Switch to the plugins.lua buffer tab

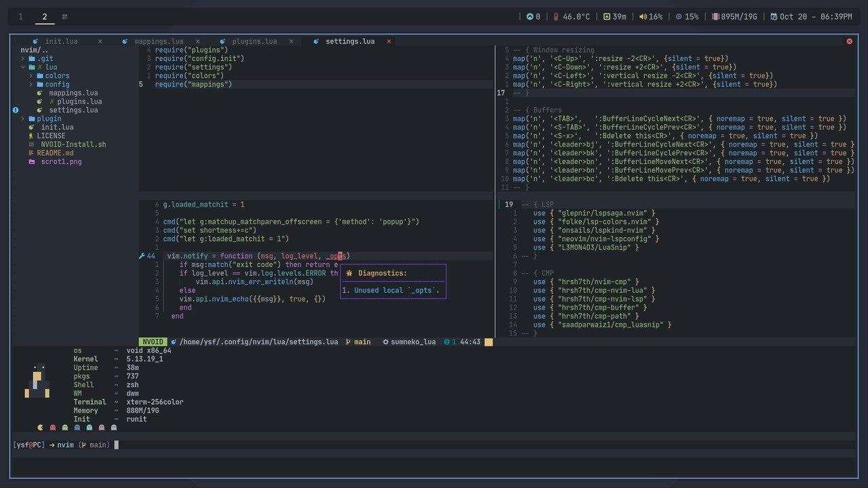coord(254,41)
